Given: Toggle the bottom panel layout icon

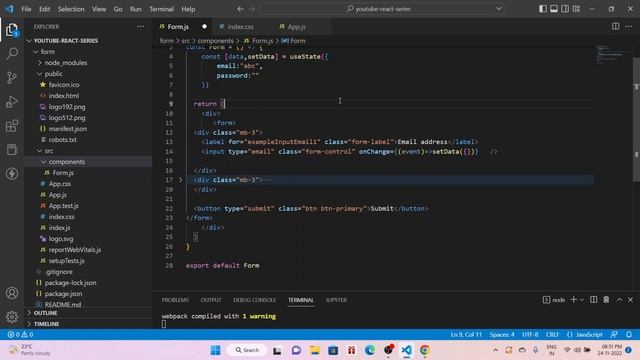Looking at the screenshot, I should (554, 9).
